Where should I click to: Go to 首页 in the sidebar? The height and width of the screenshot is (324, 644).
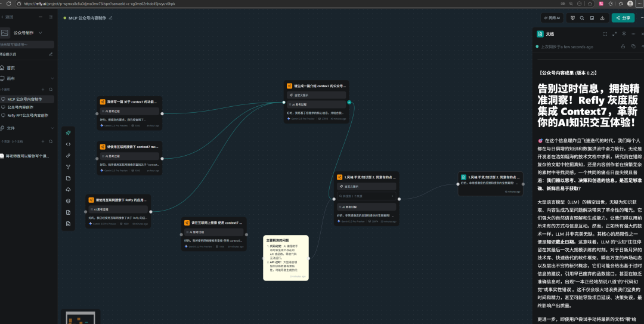(11, 68)
